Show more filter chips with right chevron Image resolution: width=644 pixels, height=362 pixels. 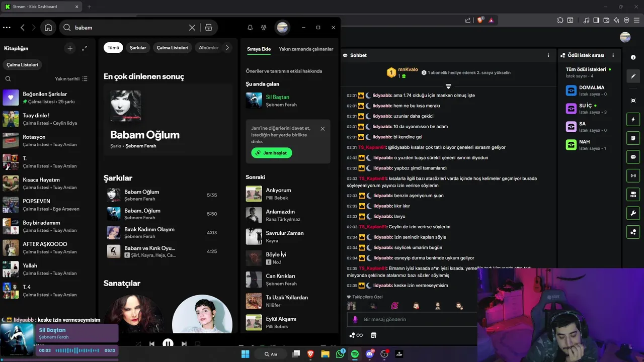(x=227, y=48)
